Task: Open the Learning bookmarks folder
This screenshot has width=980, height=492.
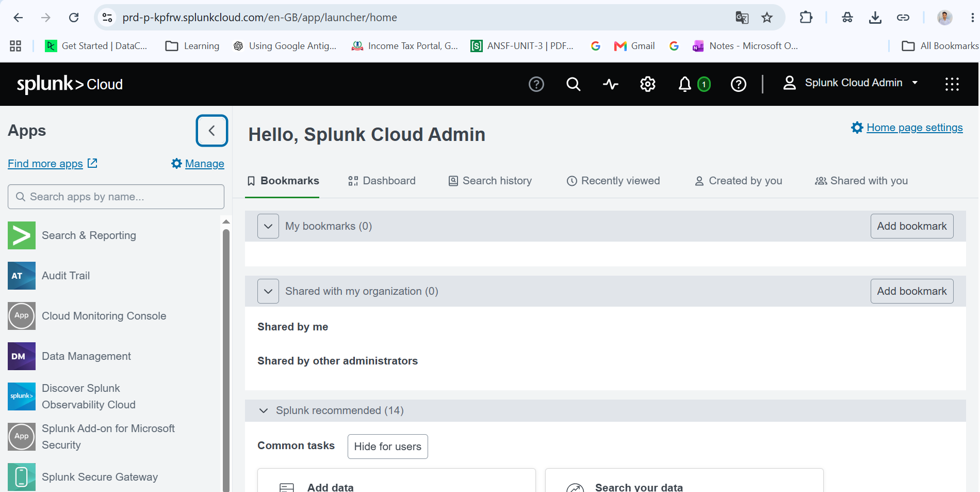Action: click(x=192, y=46)
